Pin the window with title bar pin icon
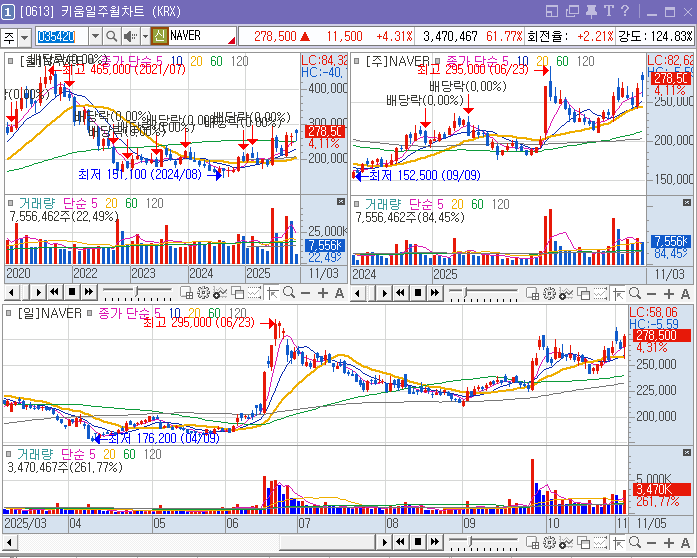Image resolution: width=697 pixels, height=558 pixels. (x=591, y=11)
